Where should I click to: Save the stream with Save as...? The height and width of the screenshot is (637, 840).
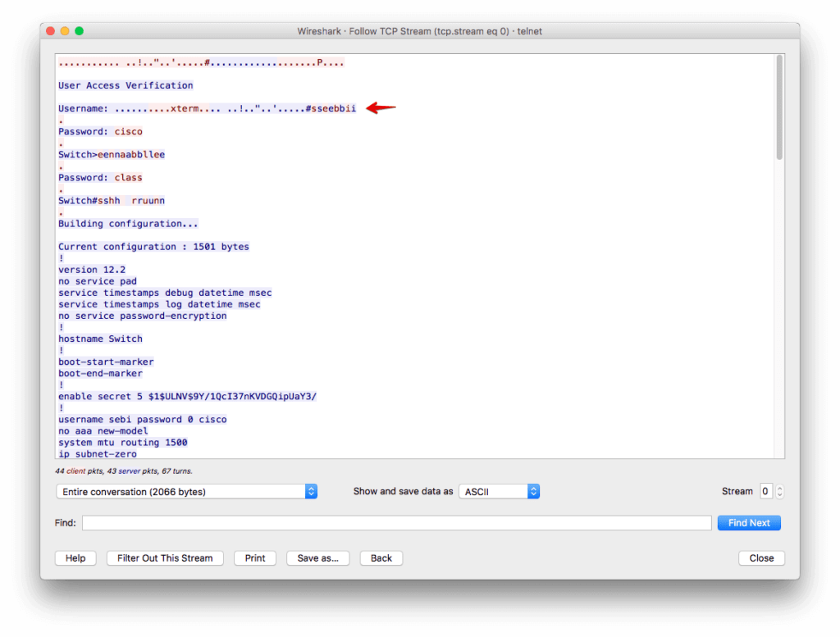click(x=317, y=557)
